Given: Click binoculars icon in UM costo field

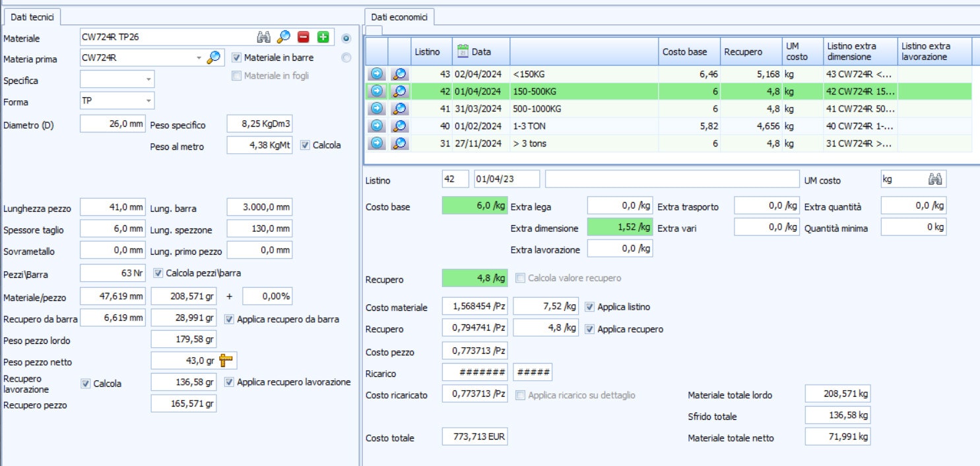Looking at the screenshot, I should pyautogui.click(x=935, y=179).
